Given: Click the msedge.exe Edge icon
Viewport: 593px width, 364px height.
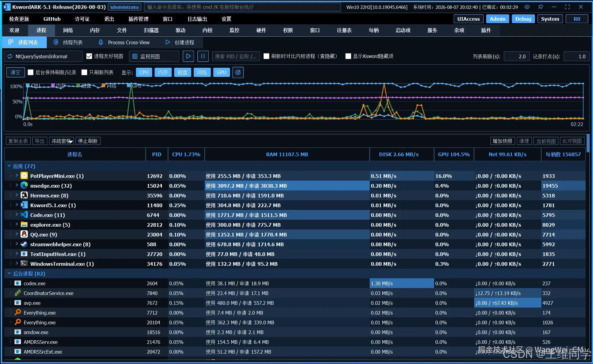Looking at the screenshot, I should pos(24,186).
